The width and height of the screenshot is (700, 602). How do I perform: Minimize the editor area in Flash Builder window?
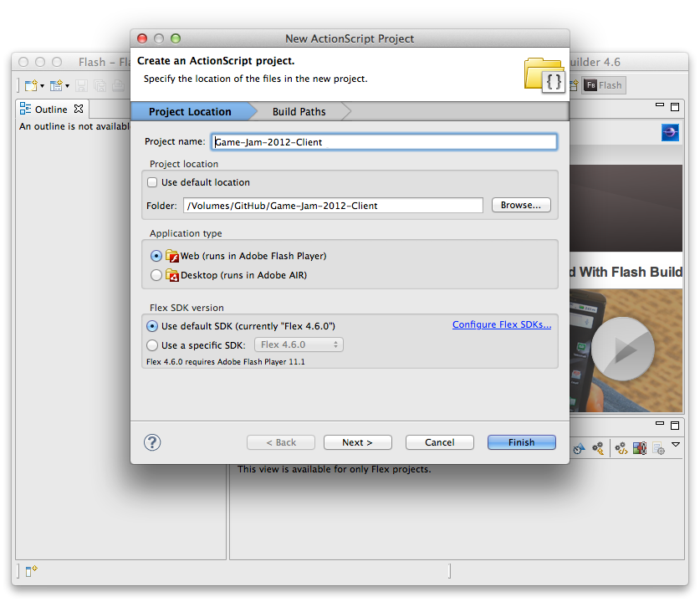click(x=659, y=105)
